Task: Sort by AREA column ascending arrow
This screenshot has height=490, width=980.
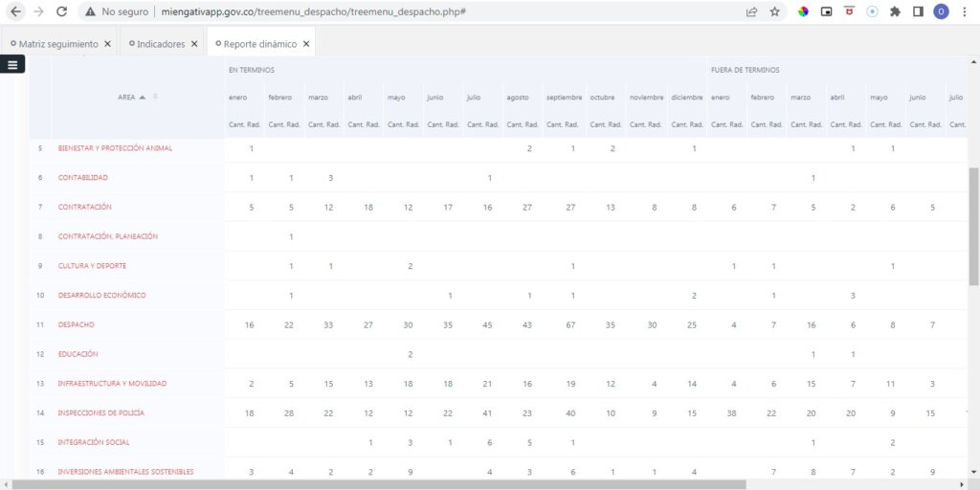Action: [x=143, y=97]
